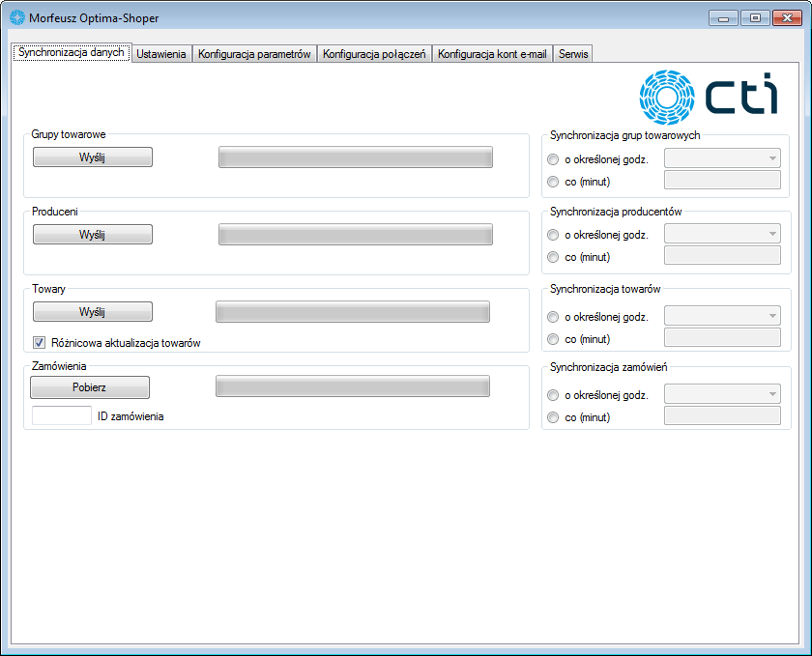Image resolution: width=812 pixels, height=656 pixels.
Task: Open the Konfiguracja połączeń tab
Action: 374,54
